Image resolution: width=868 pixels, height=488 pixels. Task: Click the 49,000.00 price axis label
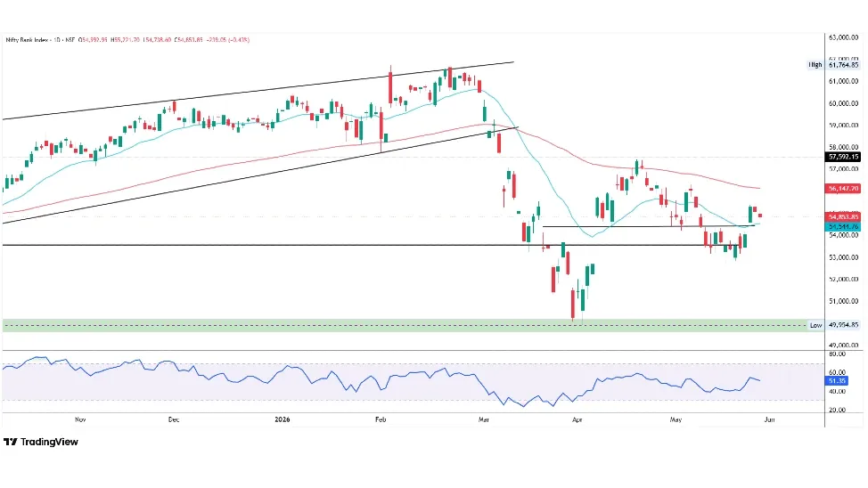844,345
